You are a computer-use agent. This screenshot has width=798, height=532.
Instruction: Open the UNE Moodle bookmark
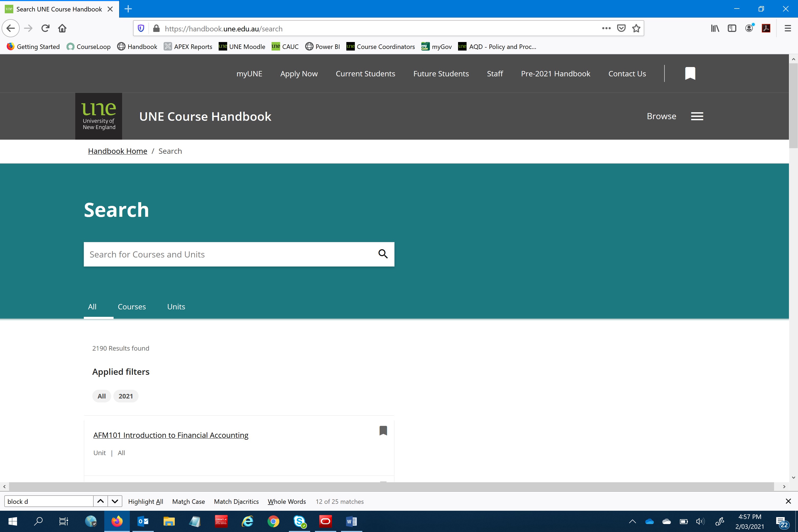coord(242,47)
